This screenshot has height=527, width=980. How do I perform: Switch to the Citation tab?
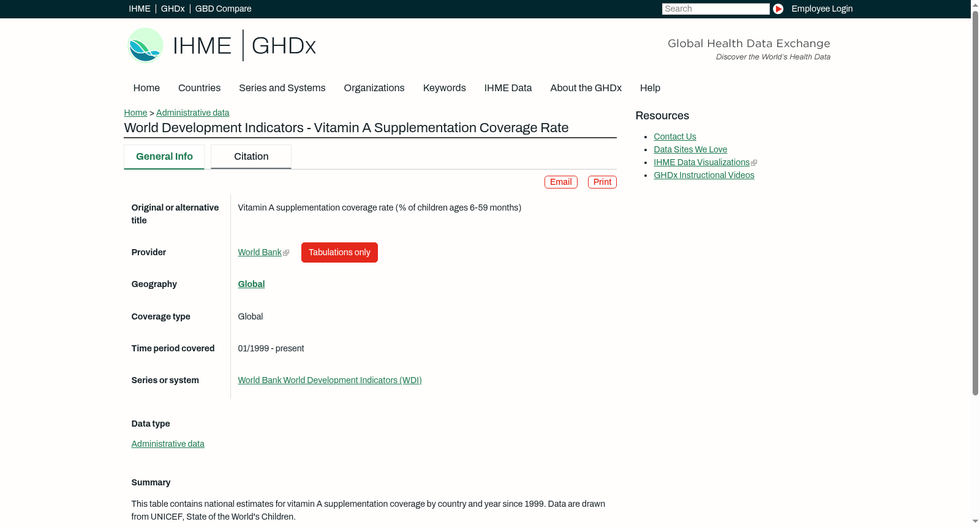(251, 157)
